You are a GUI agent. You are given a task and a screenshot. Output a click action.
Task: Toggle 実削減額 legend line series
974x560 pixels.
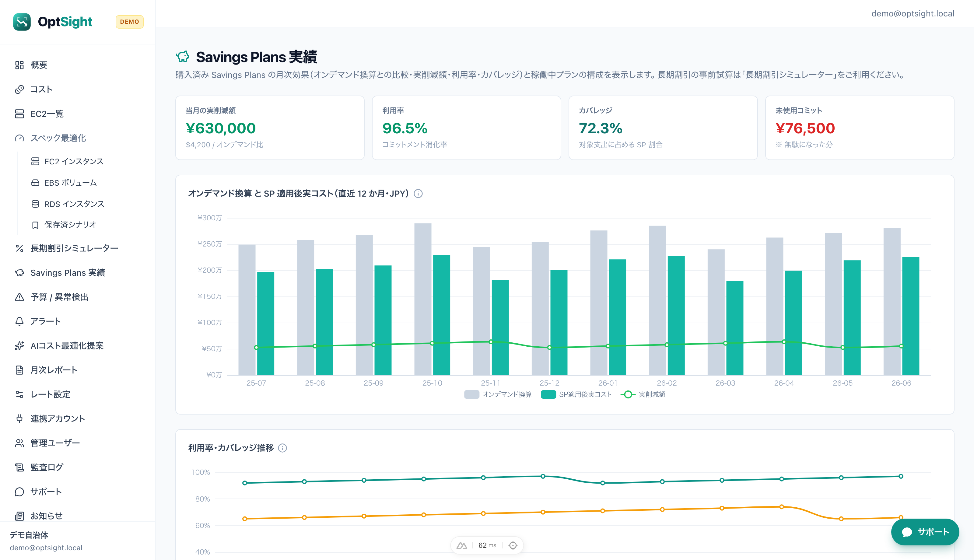click(643, 394)
